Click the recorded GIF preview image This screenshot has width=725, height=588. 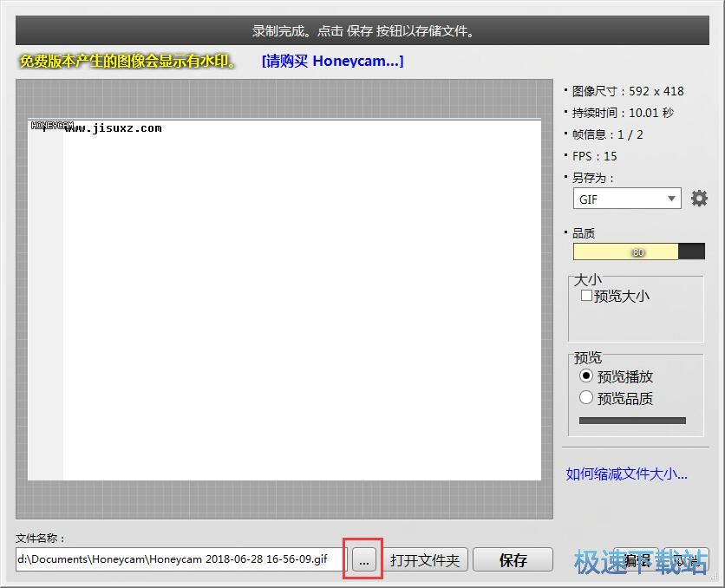point(284,299)
